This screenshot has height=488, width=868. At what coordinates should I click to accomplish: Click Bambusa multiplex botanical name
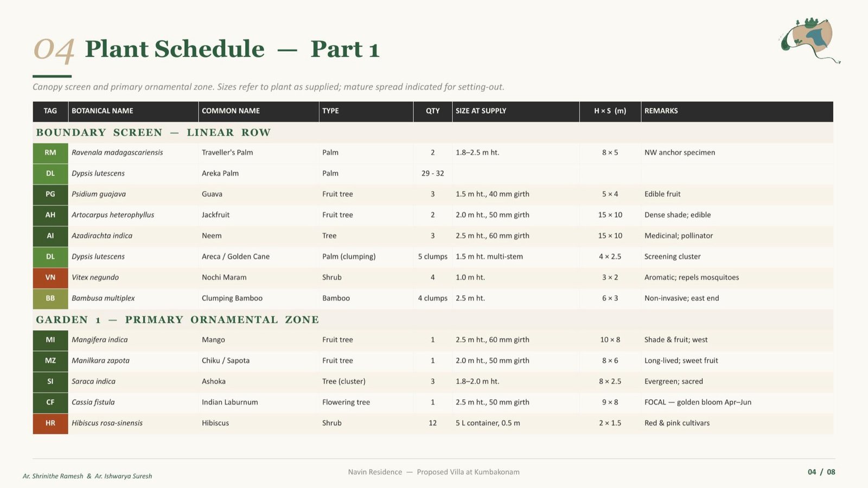coord(103,298)
